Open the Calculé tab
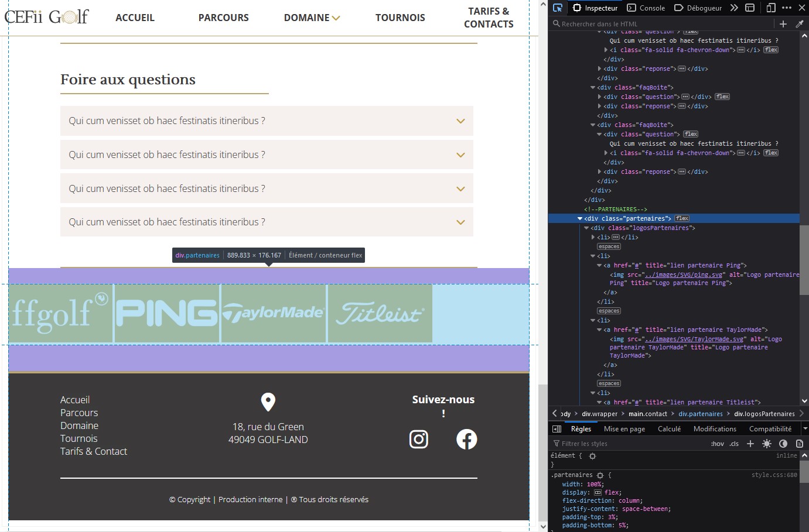The height and width of the screenshot is (532, 809). click(x=670, y=429)
